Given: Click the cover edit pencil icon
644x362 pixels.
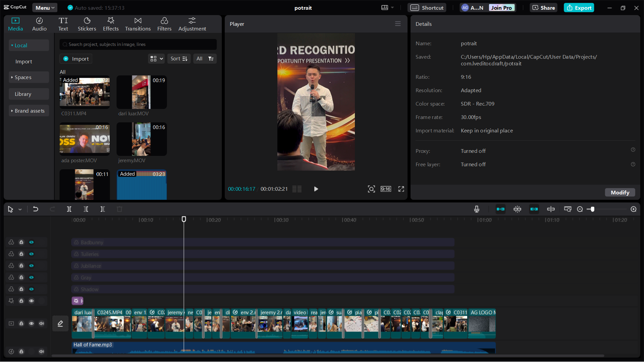Looking at the screenshot, I should click(x=60, y=323).
